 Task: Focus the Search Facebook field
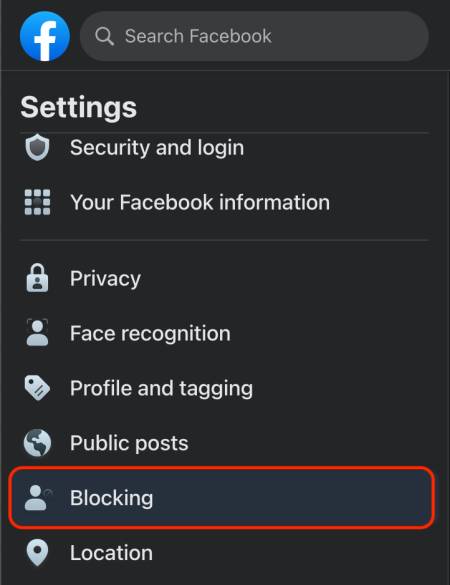[254, 36]
